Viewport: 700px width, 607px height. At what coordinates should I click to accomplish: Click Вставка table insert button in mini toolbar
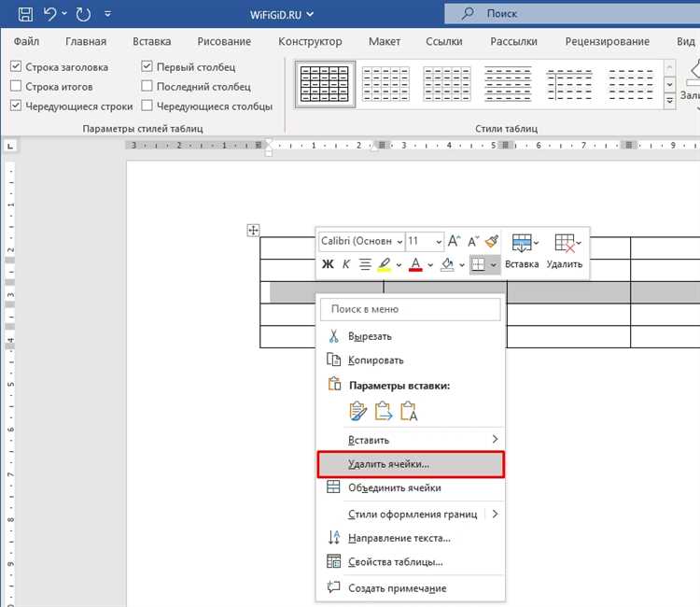point(522,251)
